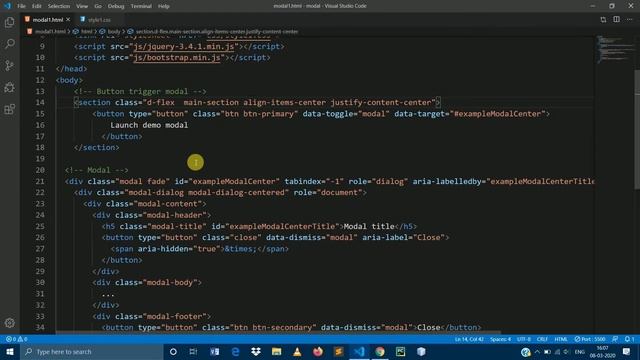This screenshot has height=360, width=640.
Task: Open the Go menu
Action: tap(98, 6)
